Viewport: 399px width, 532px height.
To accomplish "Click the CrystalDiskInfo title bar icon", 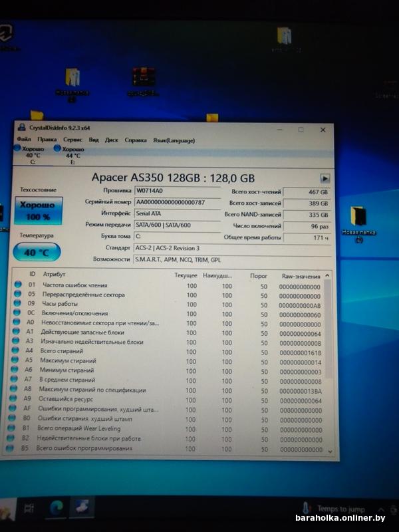I will tap(22, 127).
